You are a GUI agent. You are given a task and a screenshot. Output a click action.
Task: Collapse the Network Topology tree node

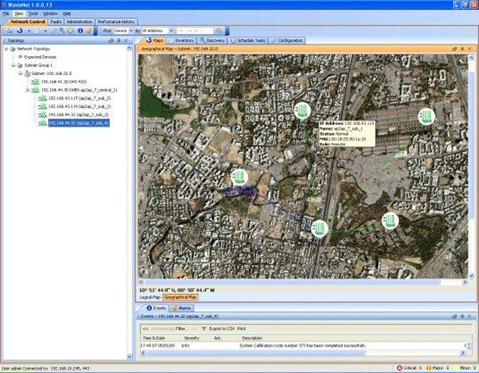click(6, 49)
